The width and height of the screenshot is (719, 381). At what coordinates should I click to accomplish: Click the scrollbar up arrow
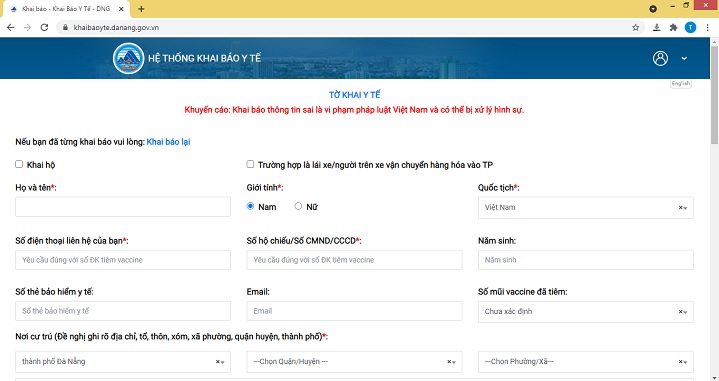point(714,41)
